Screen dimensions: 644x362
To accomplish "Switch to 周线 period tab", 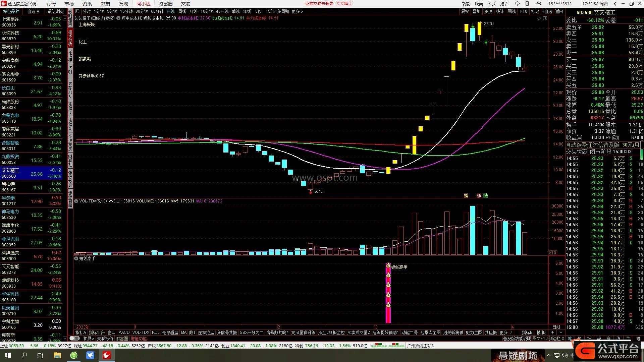I will [182, 11].
